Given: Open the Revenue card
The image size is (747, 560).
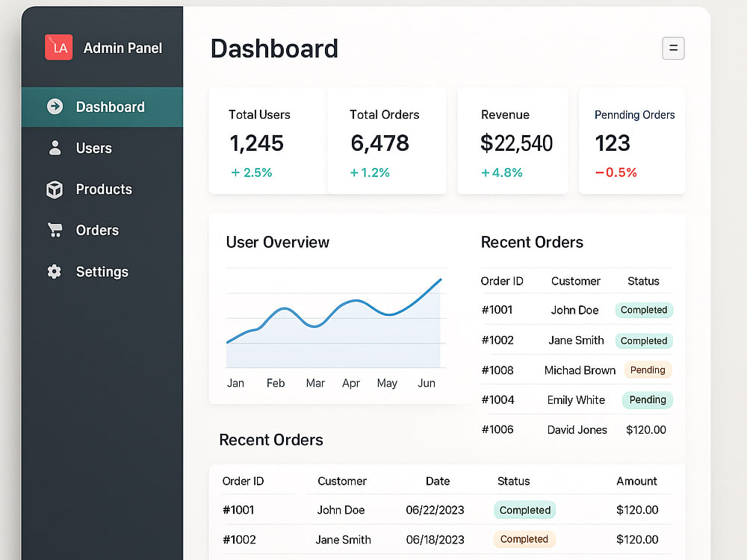Looking at the screenshot, I should pos(512,140).
